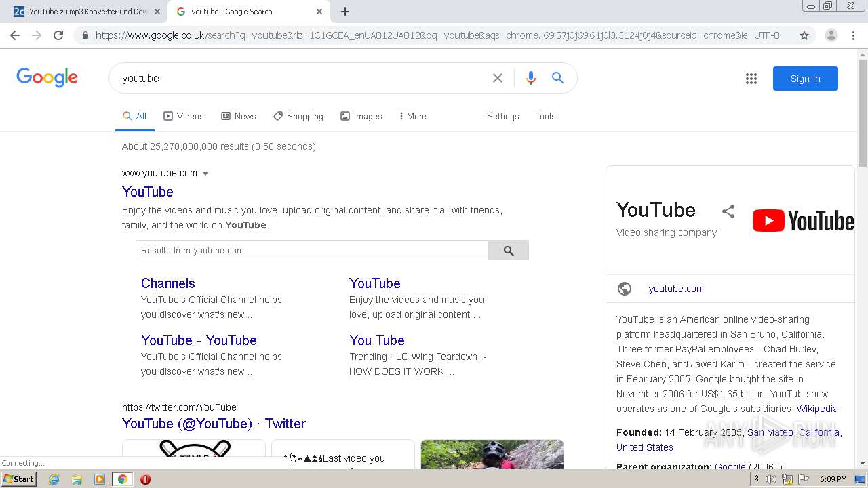868x488 pixels.
Task: Click the padlock site info icon
Action: click(x=85, y=35)
